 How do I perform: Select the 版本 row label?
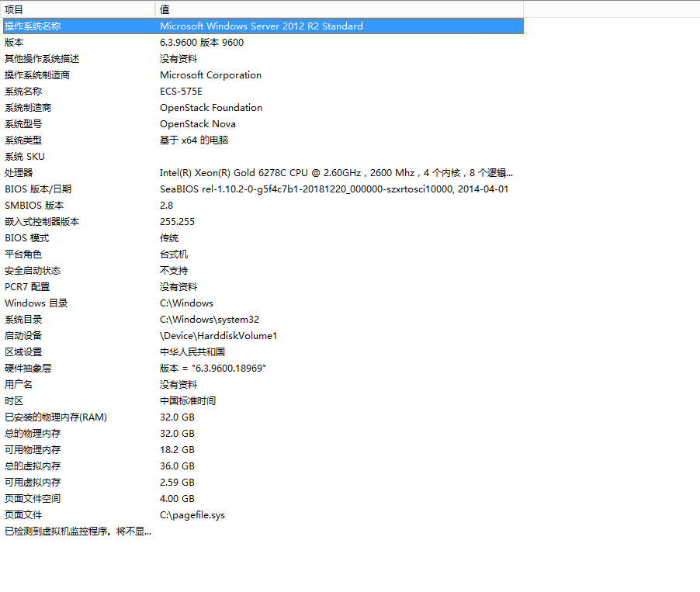[x=14, y=43]
